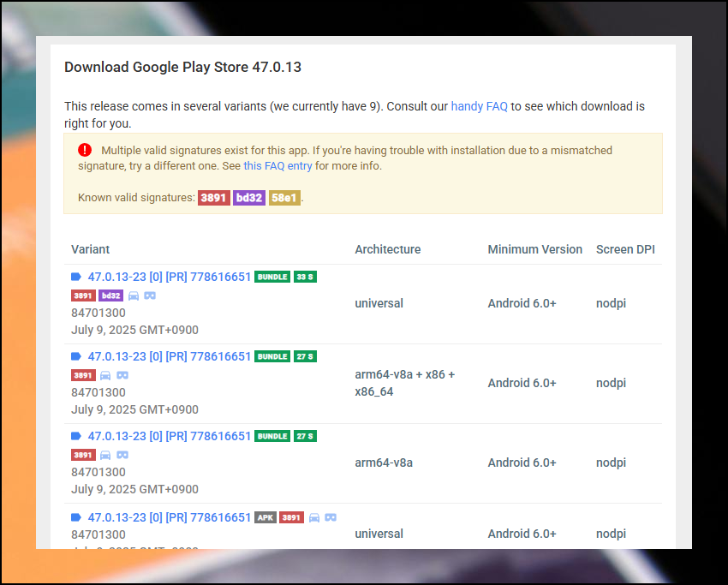
Task: Click 27 S badge in arm64-v8a only row
Action: tap(305, 437)
